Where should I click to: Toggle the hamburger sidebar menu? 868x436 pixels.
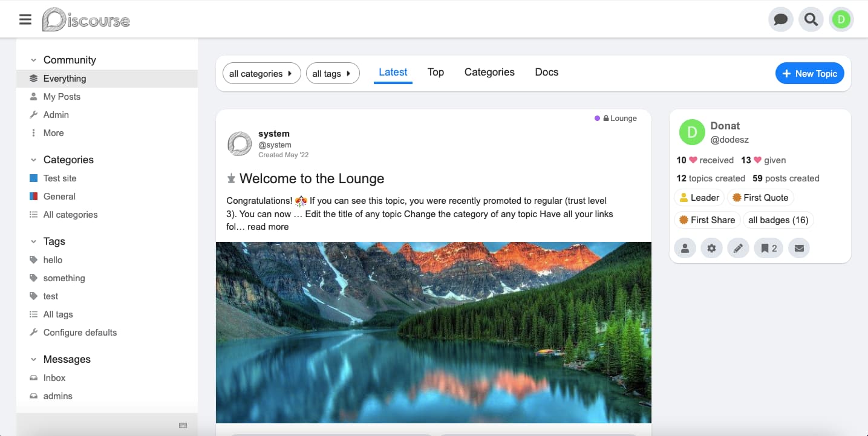(25, 19)
